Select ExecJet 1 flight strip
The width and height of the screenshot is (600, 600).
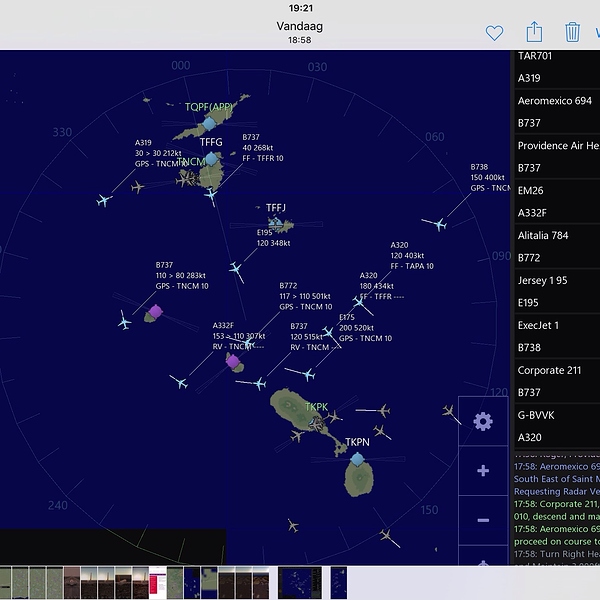[557, 336]
